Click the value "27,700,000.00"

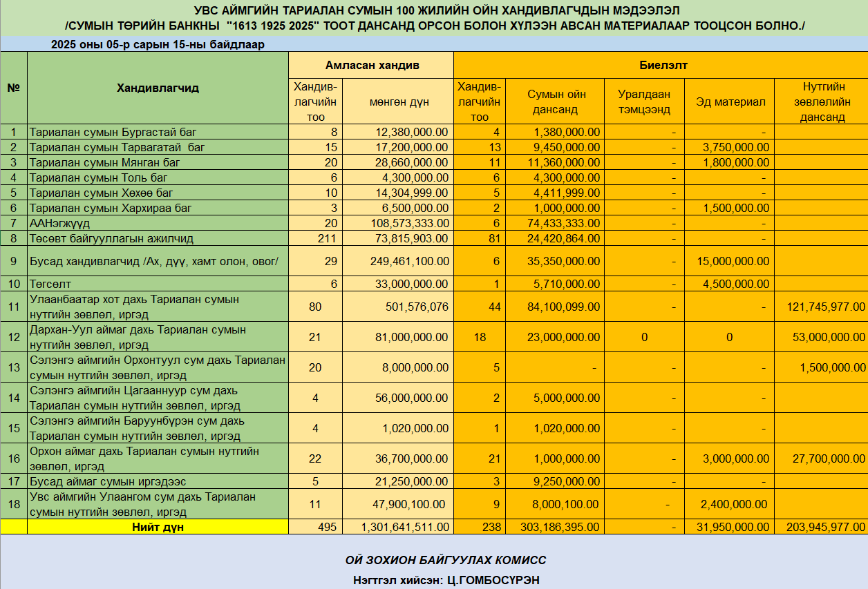tap(828, 458)
